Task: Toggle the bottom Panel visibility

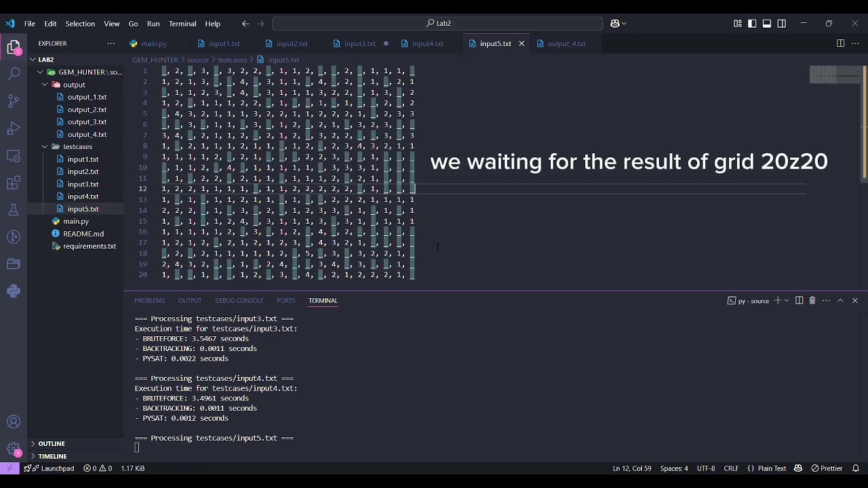Action: coord(767,24)
